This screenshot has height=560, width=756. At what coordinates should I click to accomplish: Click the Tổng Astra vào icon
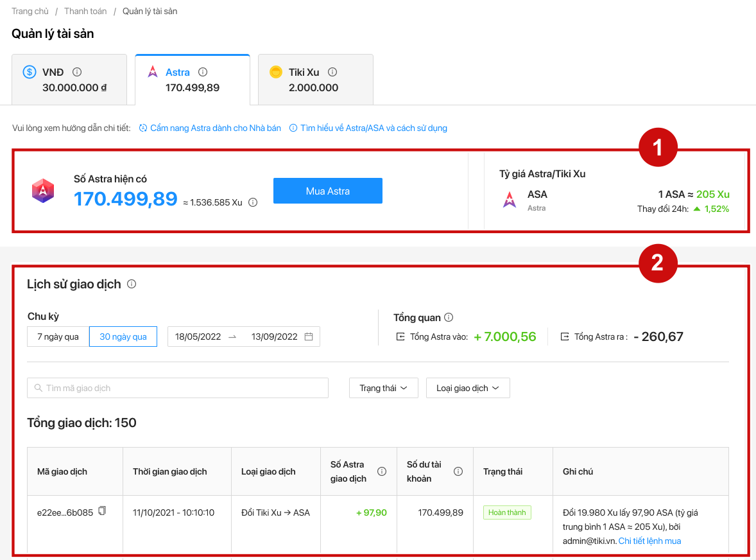tap(400, 337)
